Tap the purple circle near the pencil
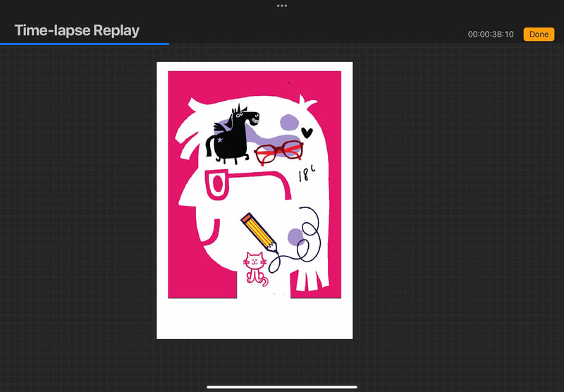Image resolution: width=564 pixels, height=392 pixels. coord(294,237)
